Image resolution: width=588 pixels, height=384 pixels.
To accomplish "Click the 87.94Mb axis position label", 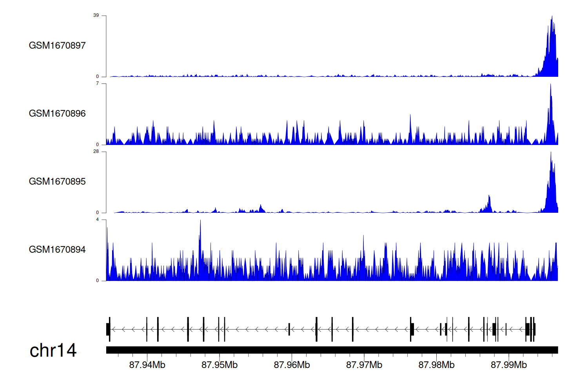I will pyautogui.click(x=147, y=365).
